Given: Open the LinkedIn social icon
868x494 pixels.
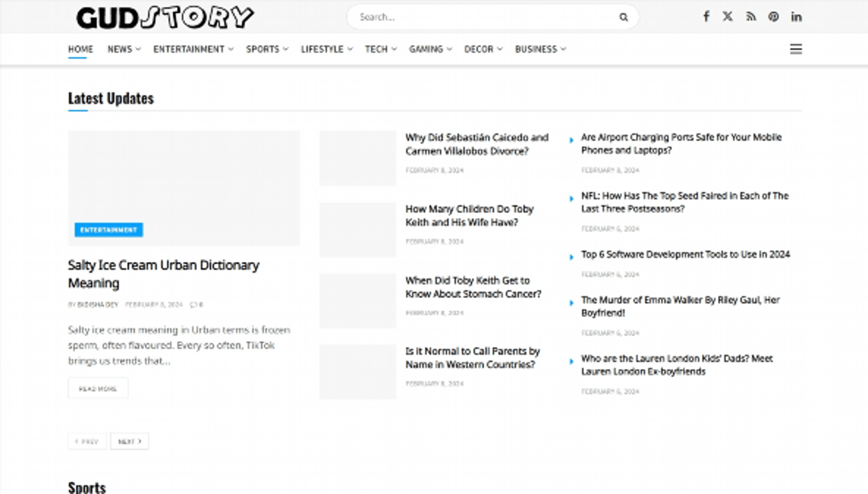Looking at the screenshot, I should [x=796, y=16].
